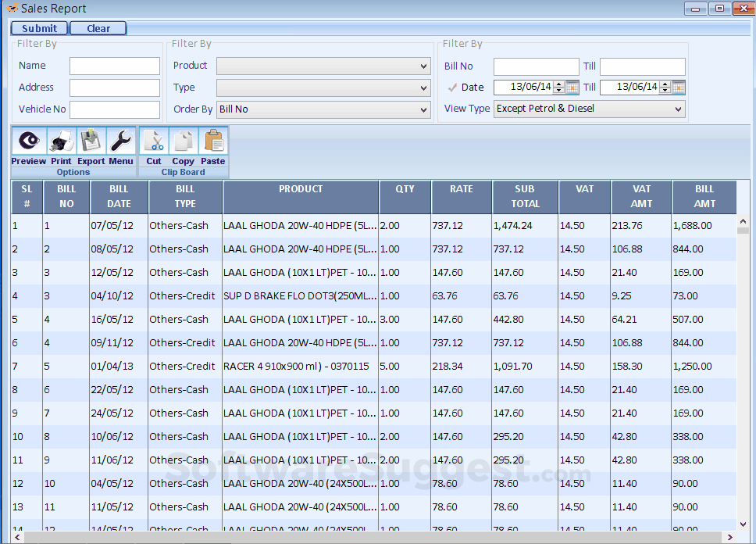Click the Copy icon
756x544 pixels.
[183, 141]
